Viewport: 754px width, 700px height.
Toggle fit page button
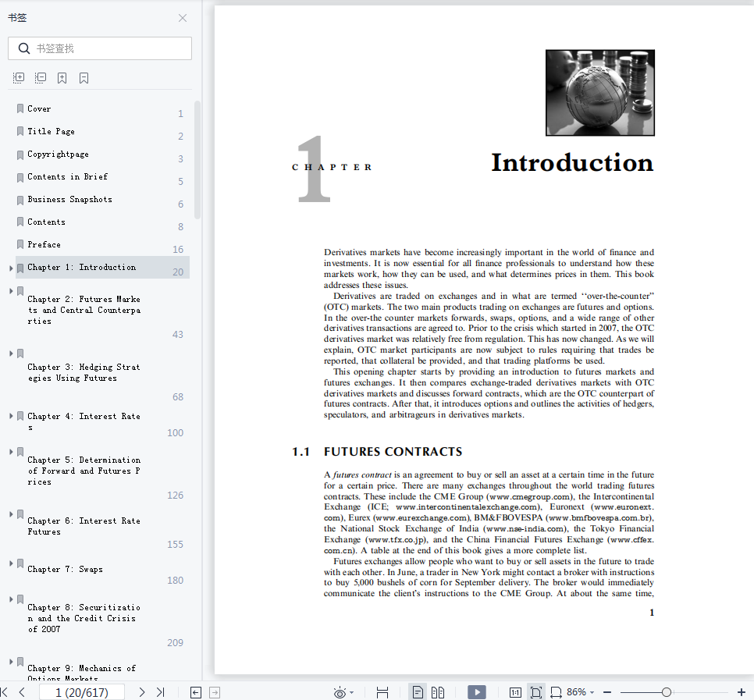(x=535, y=692)
